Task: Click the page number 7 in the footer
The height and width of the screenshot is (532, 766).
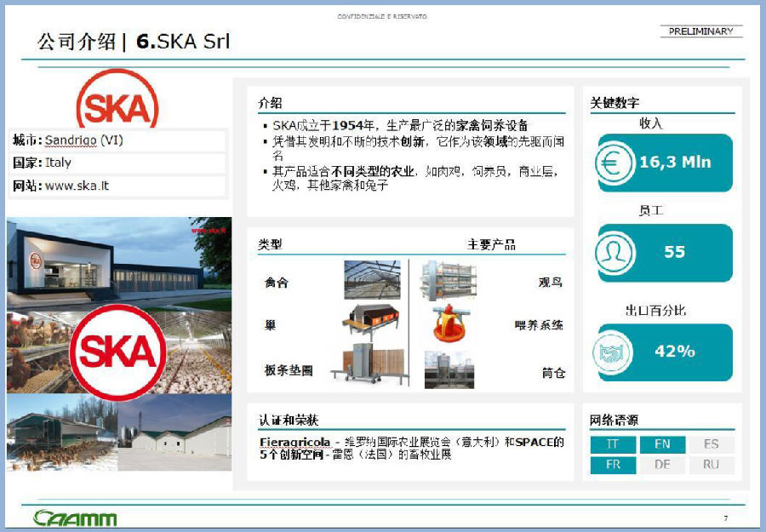Action: tap(726, 518)
